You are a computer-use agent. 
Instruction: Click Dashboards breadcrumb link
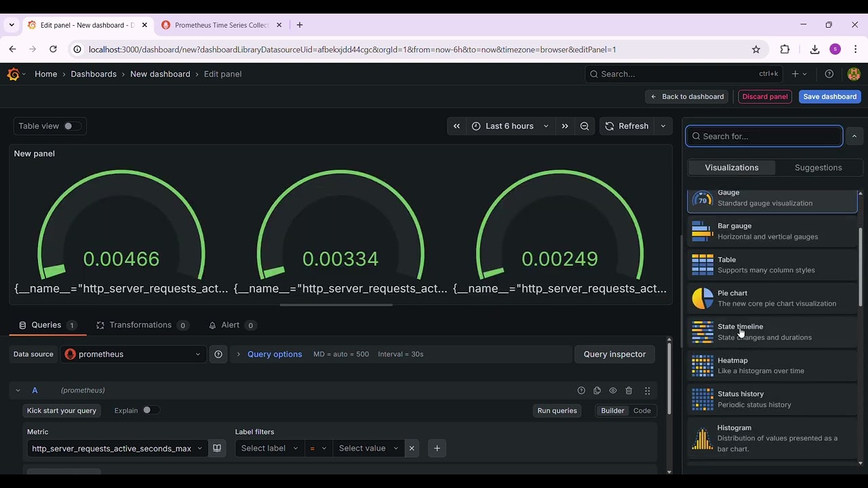pos(94,74)
